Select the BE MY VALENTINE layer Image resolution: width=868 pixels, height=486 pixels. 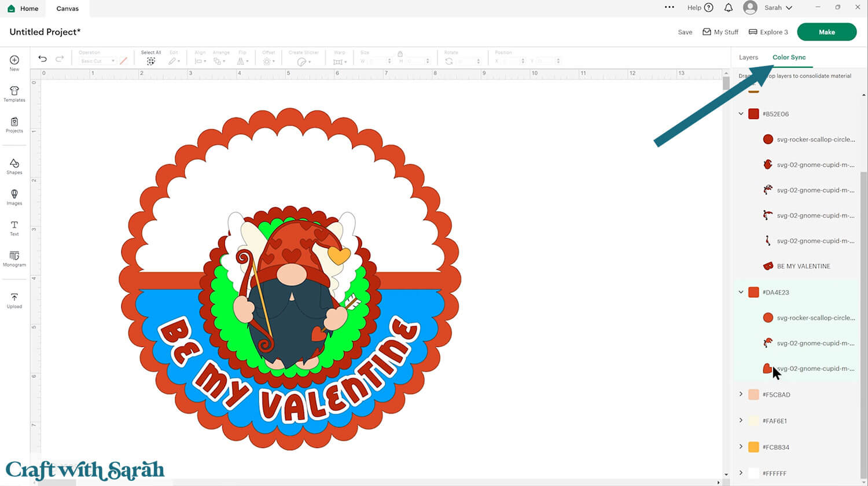click(803, 266)
